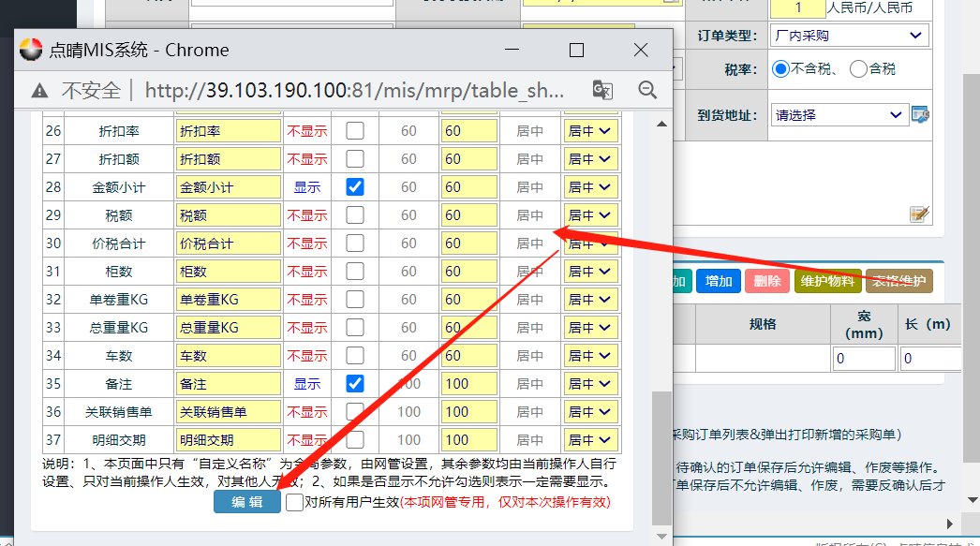Click the 价税合计 width input field
Screen dimensions: 980x546
pos(468,243)
